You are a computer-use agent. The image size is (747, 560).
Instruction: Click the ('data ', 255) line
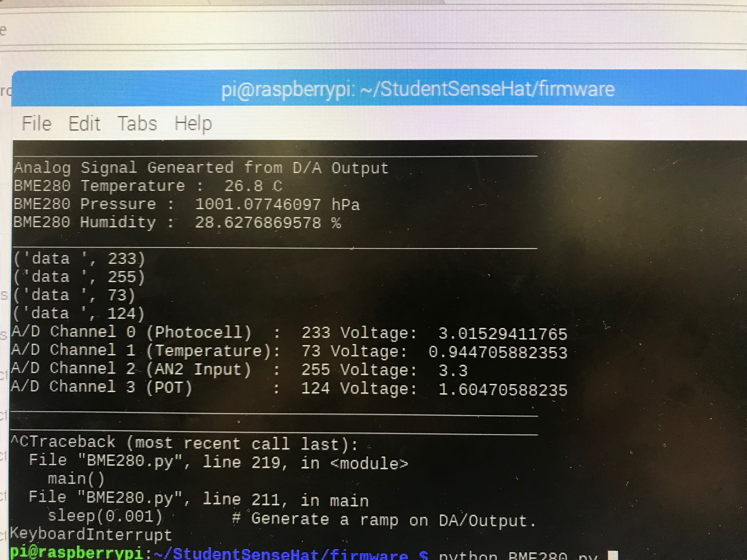tap(79, 277)
